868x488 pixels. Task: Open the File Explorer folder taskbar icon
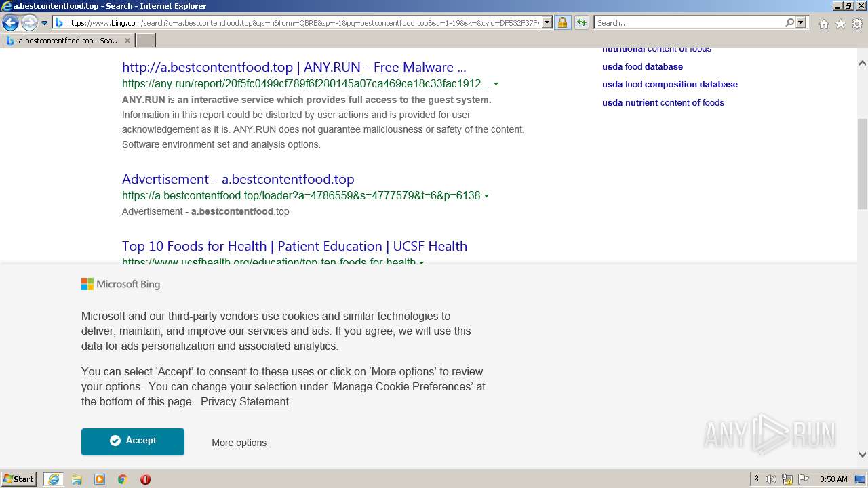(77, 479)
